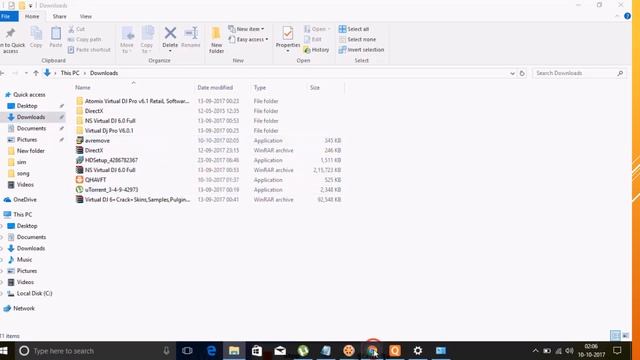640x360 pixels.
Task: Open Microsoft Edge from taskbar
Action: pyautogui.click(x=211, y=351)
